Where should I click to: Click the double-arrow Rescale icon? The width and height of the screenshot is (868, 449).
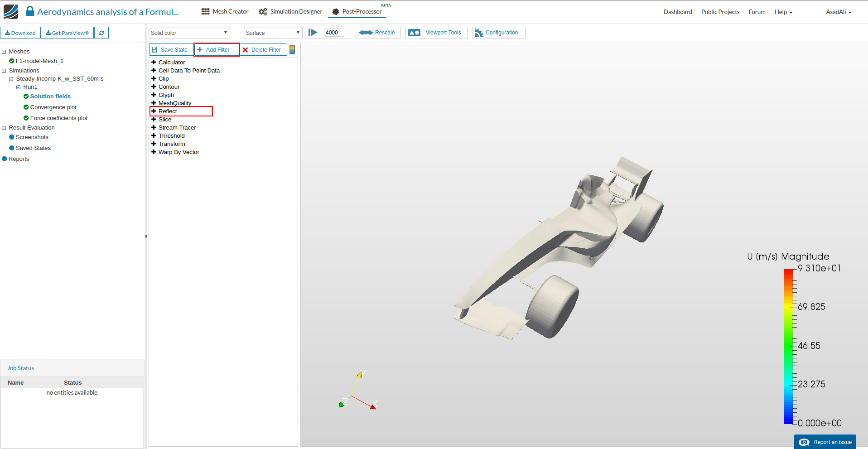(366, 33)
